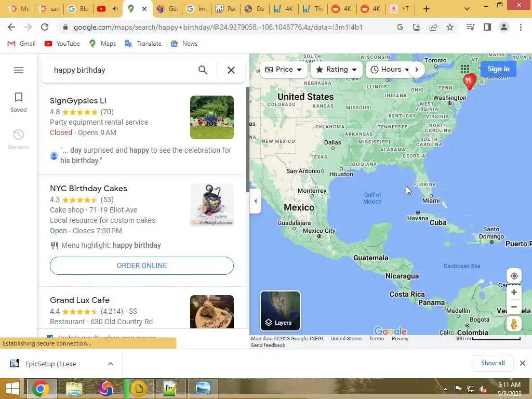Click Send feedback link
This screenshot has width=532, height=399.
(268, 345)
